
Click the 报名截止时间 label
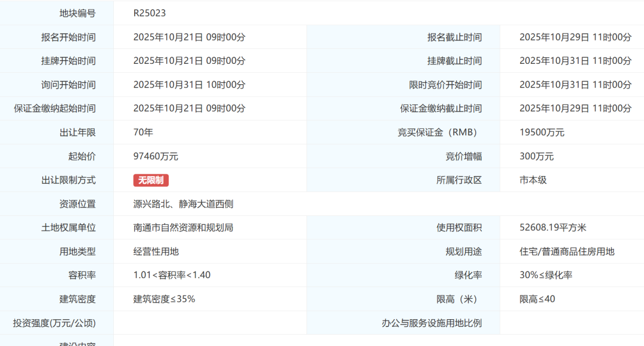click(454, 37)
